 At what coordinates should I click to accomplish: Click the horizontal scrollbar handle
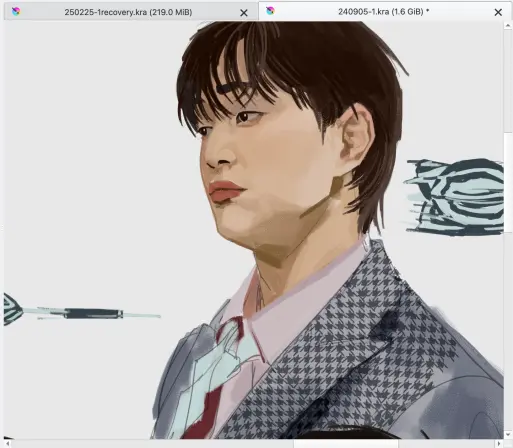(346, 444)
